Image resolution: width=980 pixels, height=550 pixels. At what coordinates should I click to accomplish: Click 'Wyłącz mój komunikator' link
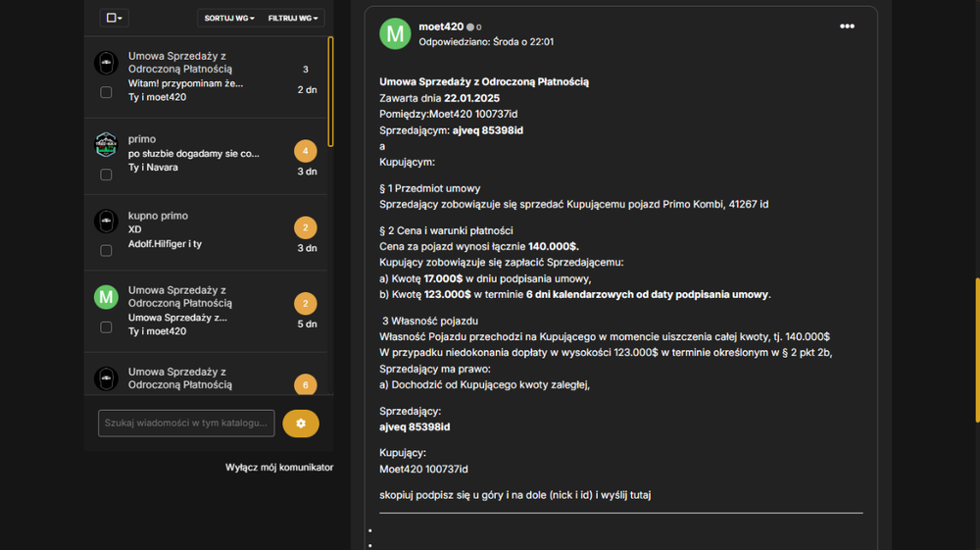click(x=279, y=467)
